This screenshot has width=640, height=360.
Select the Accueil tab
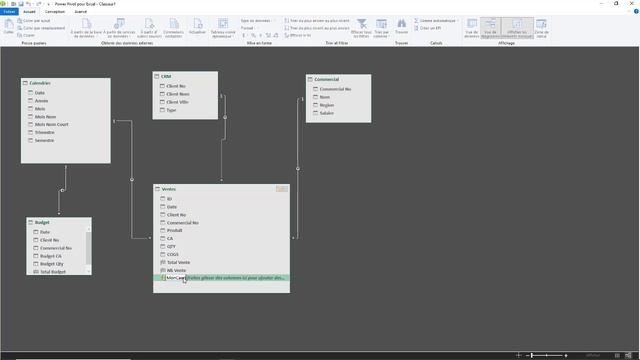[29, 11]
